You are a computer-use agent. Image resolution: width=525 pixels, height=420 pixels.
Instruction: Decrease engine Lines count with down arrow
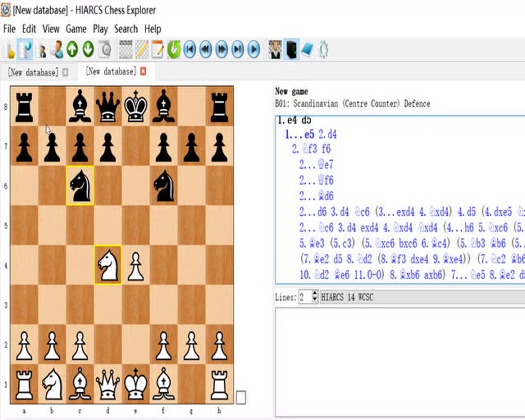click(x=314, y=299)
